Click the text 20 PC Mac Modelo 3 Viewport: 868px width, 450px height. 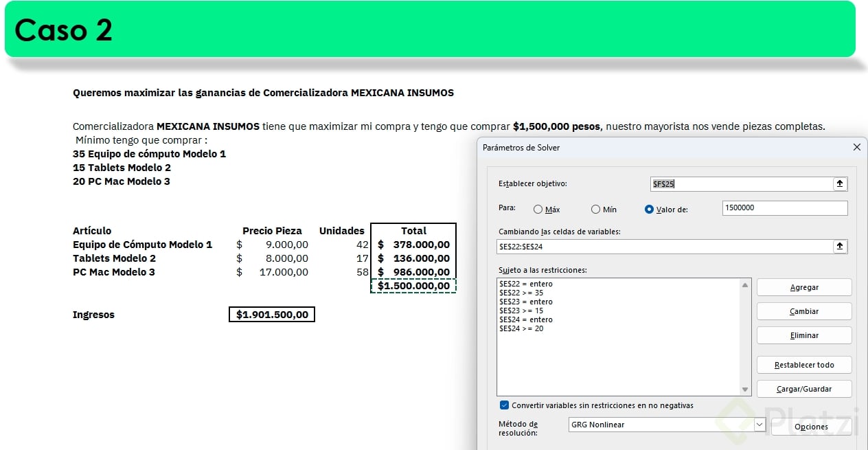(x=122, y=181)
